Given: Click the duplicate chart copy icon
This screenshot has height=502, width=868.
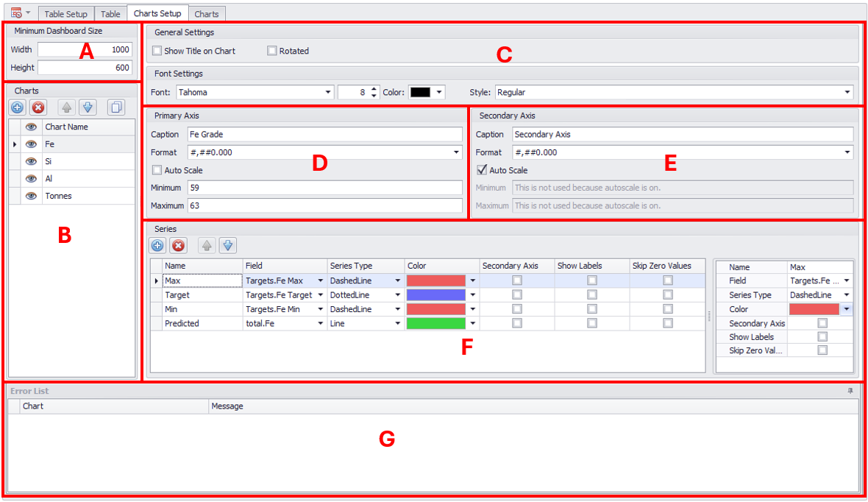Looking at the screenshot, I should (x=115, y=107).
